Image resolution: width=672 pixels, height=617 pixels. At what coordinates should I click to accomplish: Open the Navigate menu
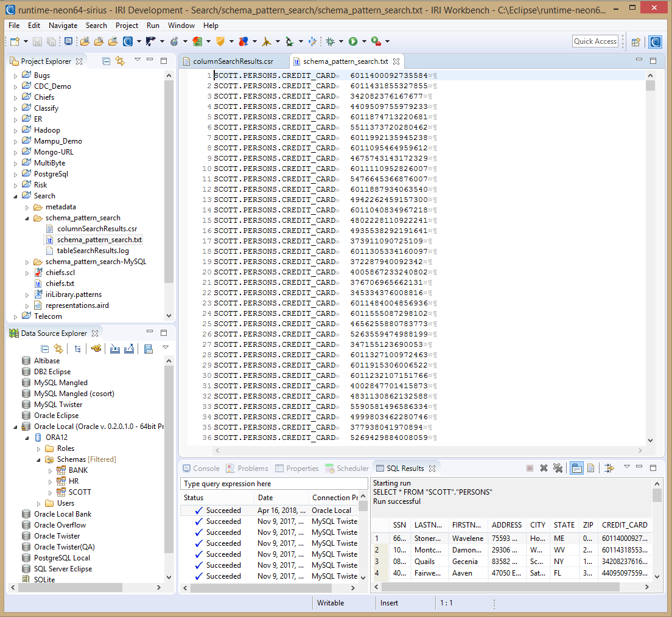click(x=63, y=26)
